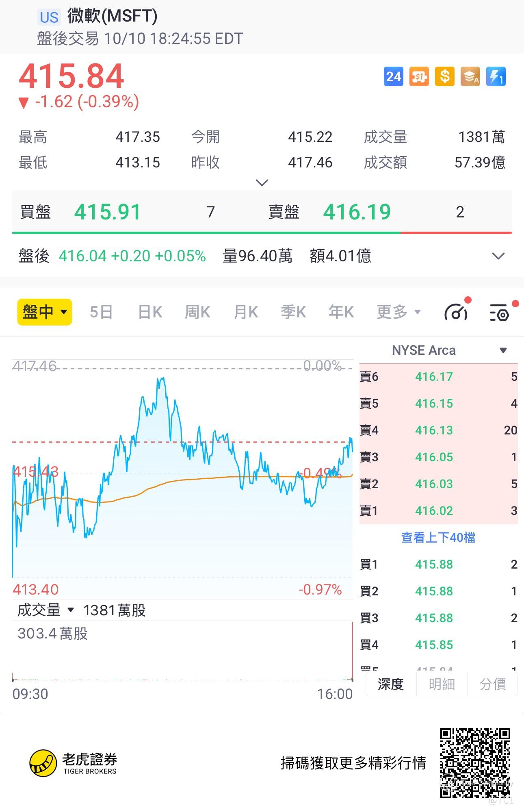Tap the tan layered stack badge icon
The height and width of the screenshot is (812, 524).
[x=470, y=76]
